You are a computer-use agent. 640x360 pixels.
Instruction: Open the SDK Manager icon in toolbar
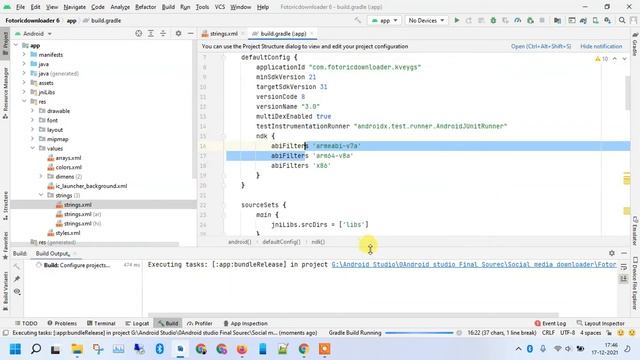click(x=608, y=20)
